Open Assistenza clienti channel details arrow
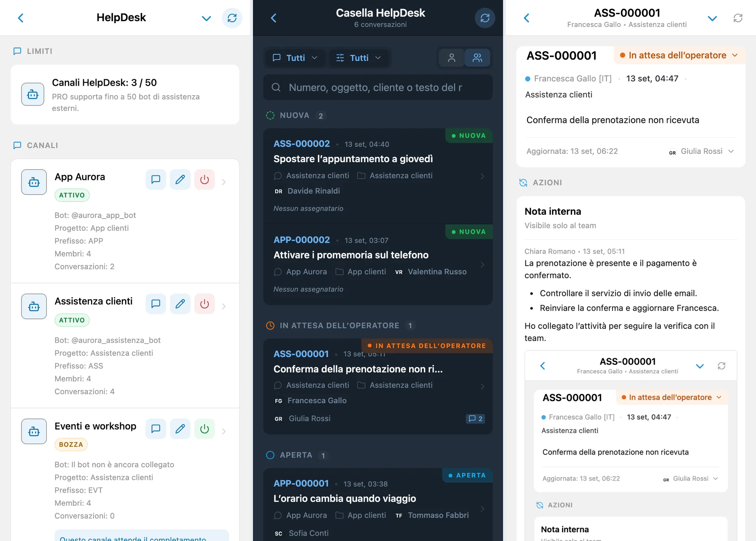Viewport: 756px width, 541px height. (224, 306)
